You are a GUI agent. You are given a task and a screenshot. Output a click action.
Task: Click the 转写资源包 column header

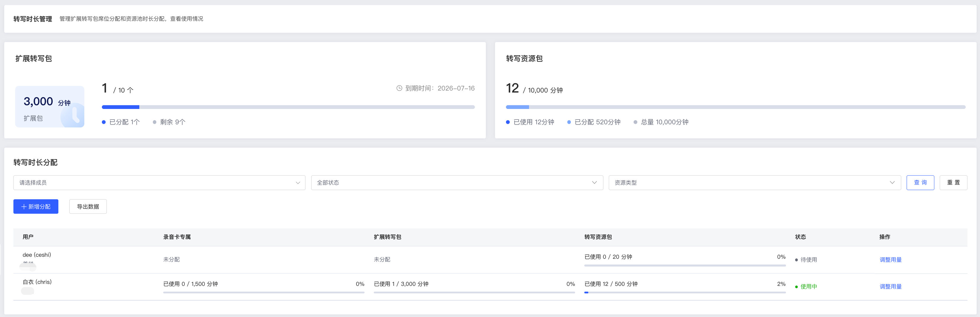tap(598, 237)
